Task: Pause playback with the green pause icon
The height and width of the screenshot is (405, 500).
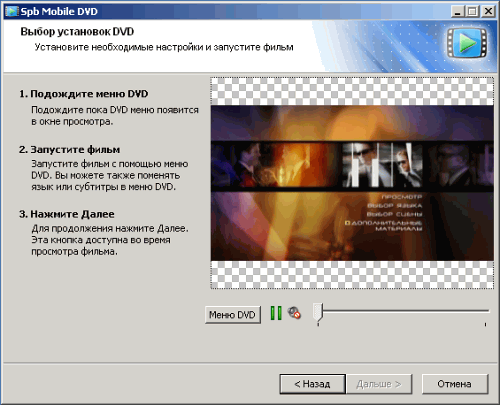Action: (276, 313)
